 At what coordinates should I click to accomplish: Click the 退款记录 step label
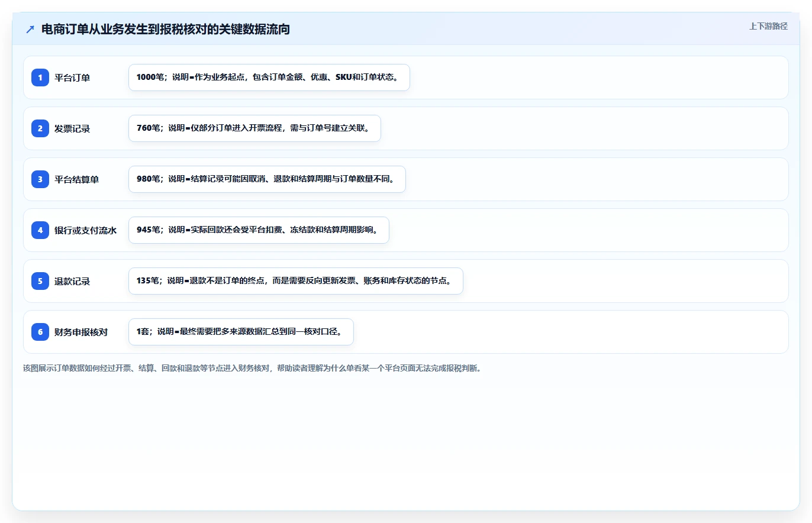pos(72,281)
